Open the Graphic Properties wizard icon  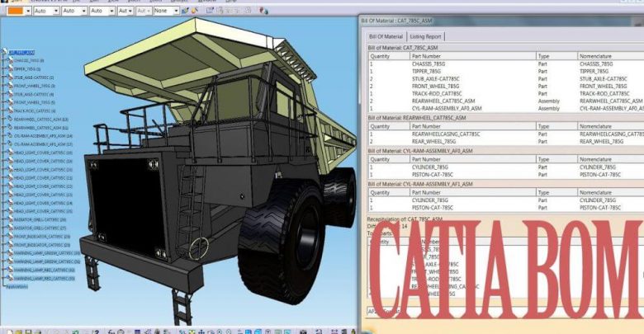point(194,11)
